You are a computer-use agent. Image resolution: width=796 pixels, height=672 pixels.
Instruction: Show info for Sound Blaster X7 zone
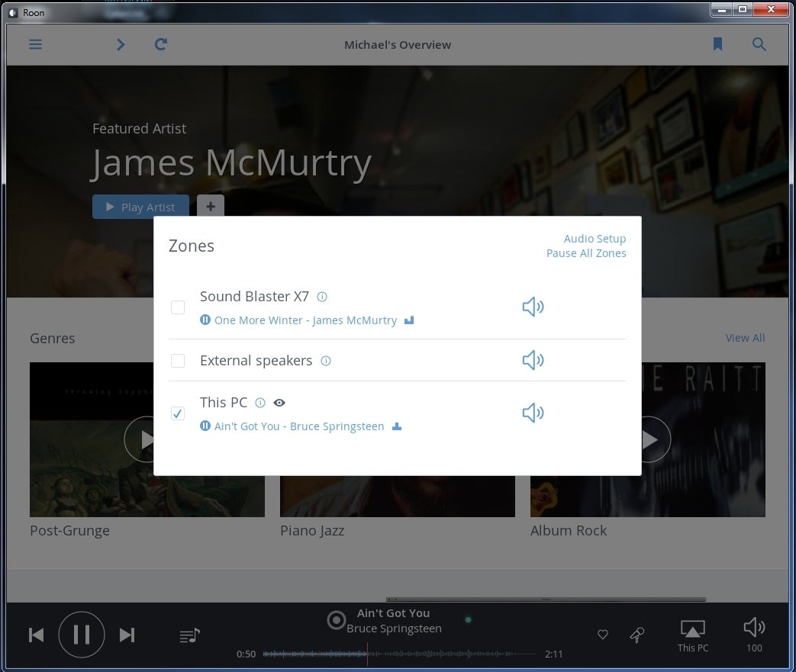coord(322,297)
